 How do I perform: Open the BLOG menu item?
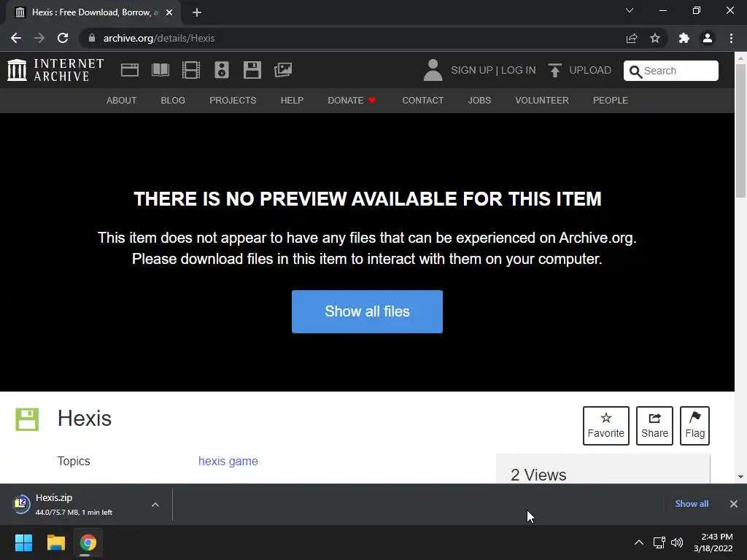173,101
